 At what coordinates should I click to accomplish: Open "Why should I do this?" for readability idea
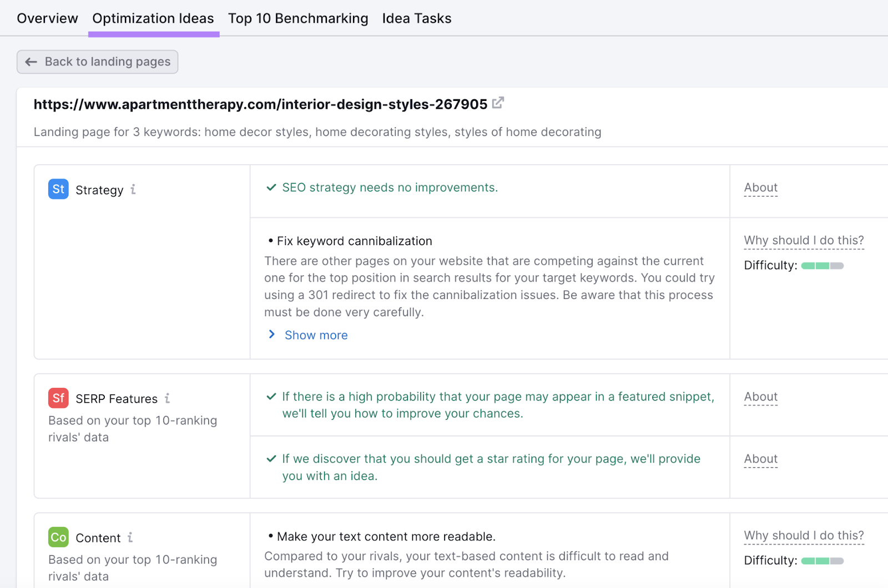point(804,535)
